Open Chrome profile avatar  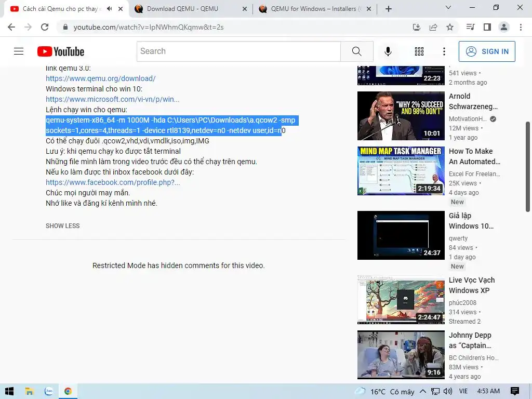(x=504, y=27)
